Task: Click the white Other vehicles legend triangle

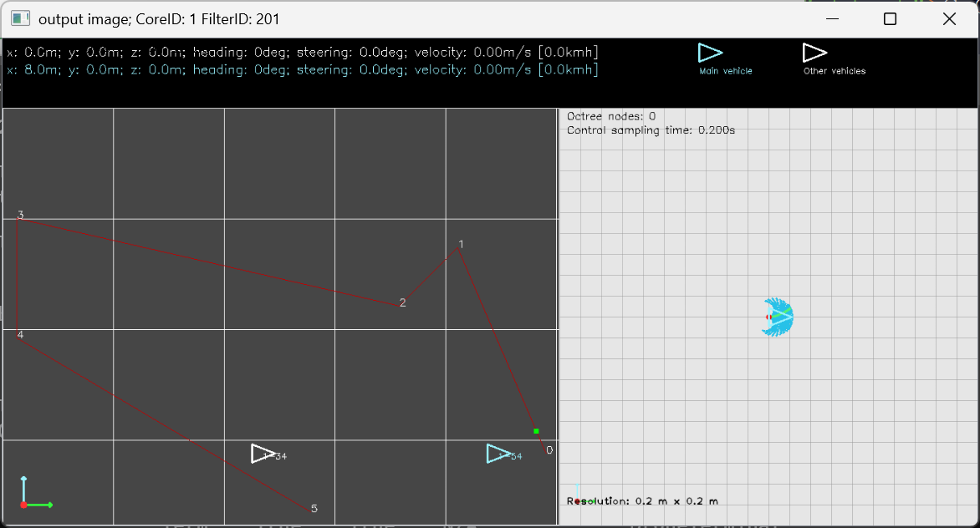Action: tap(814, 53)
